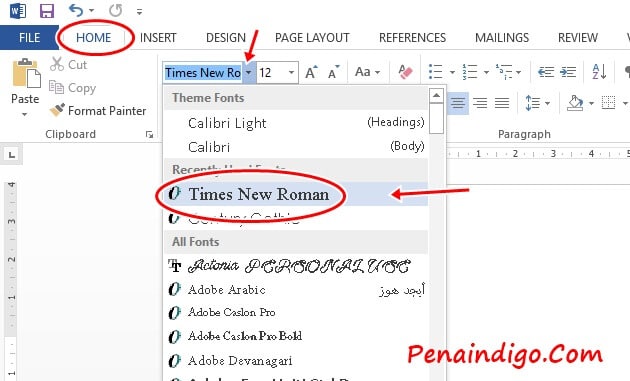Image resolution: width=630 pixels, height=381 pixels.
Task: Open the DESIGN tab
Action: coord(226,37)
